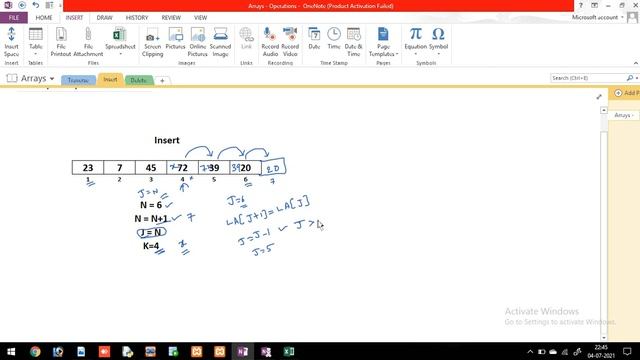Switch to the DRAW ribbon tab
This screenshot has height=360, width=640.
pos(104,18)
